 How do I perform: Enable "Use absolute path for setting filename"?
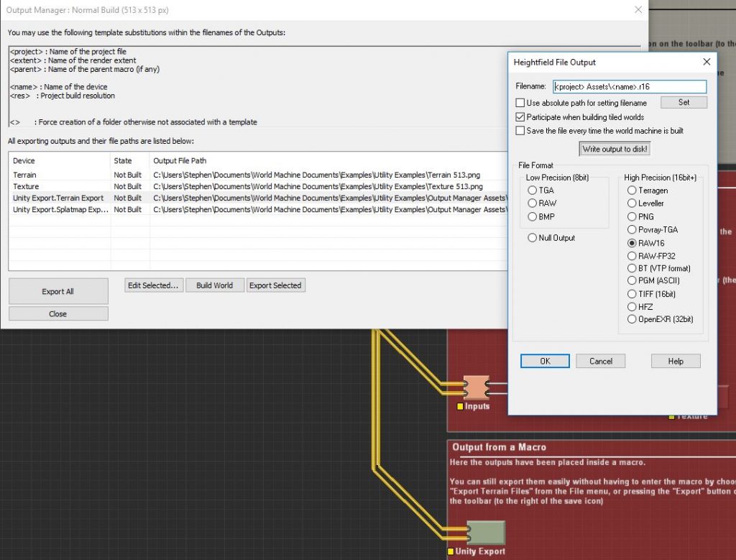coord(520,103)
